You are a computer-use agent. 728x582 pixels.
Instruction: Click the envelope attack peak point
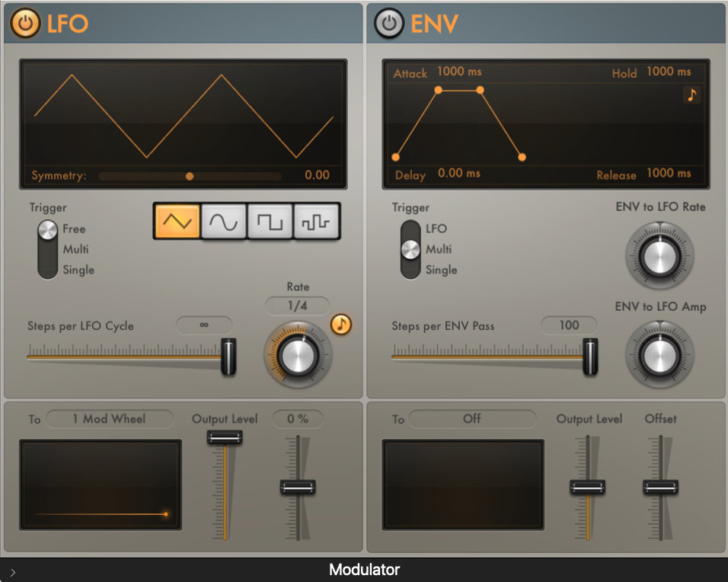pos(438,90)
